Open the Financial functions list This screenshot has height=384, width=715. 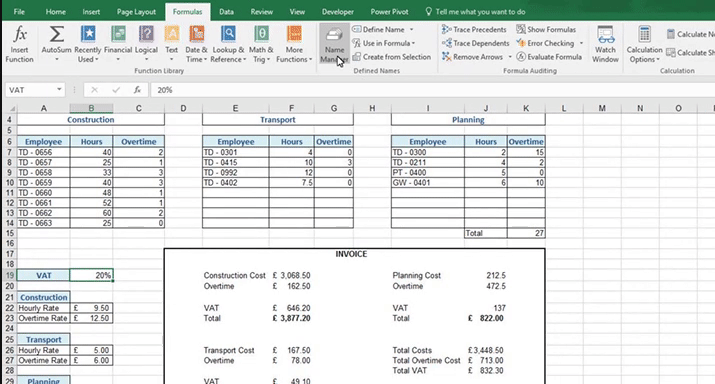[x=118, y=44]
